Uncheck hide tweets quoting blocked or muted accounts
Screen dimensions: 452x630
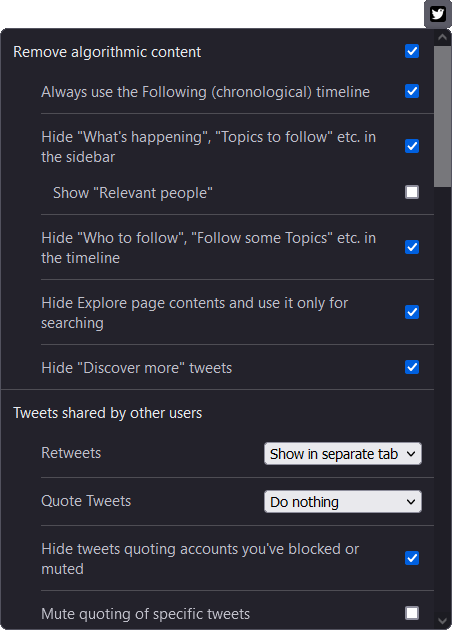click(x=412, y=558)
